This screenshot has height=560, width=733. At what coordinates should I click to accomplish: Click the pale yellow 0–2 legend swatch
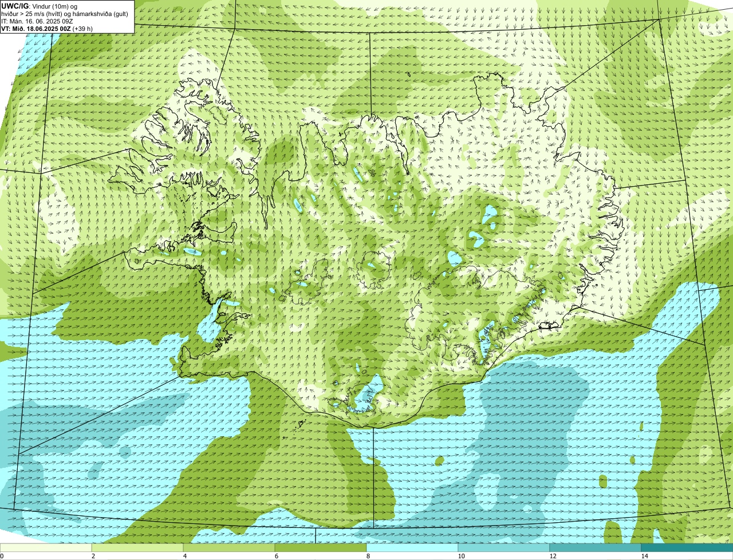pyautogui.click(x=46, y=547)
